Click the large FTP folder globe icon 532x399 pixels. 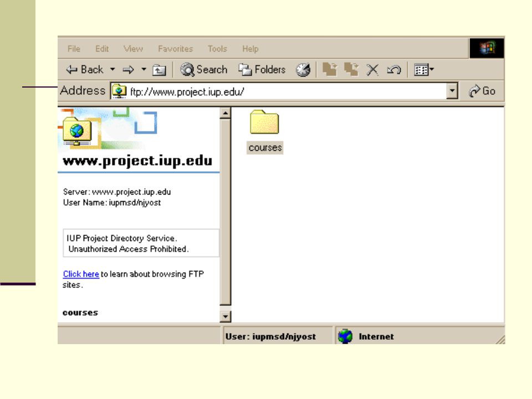(77, 131)
